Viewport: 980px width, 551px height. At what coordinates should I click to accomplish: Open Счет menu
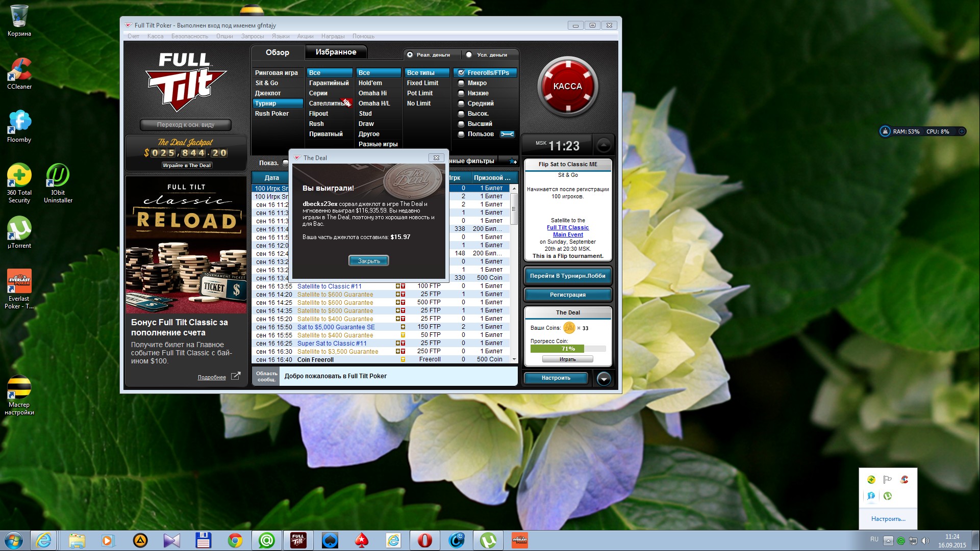pos(133,36)
